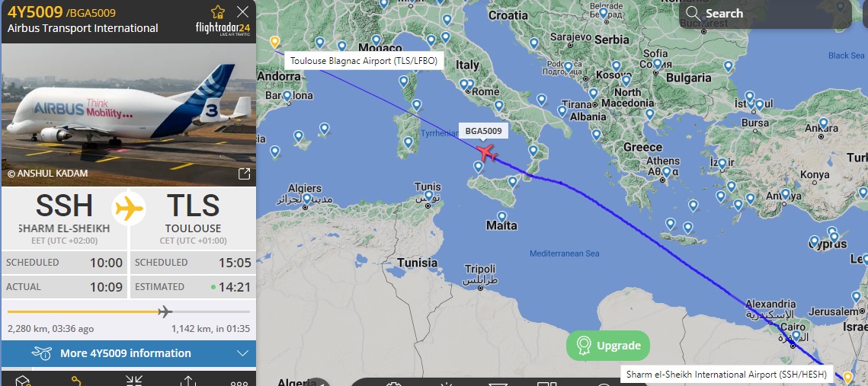Click the Airbus Beluga aircraft photo
This screenshot has height=386, width=868.
click(x=129, y=114)
